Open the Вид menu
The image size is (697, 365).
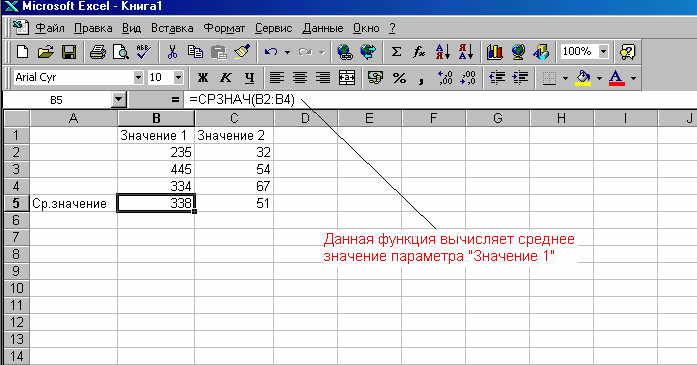click(x=132, y=28)
